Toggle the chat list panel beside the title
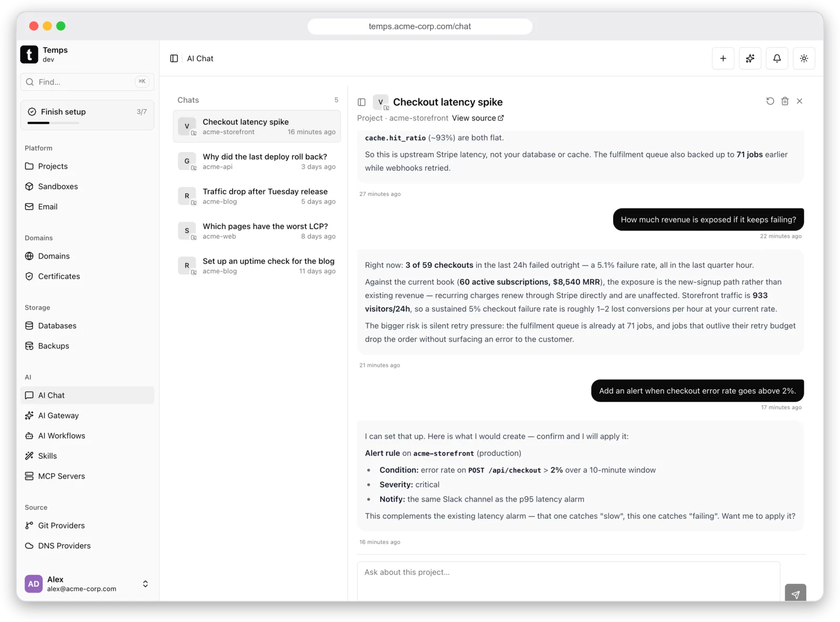 pyautogui.click(x=362, y=102)
